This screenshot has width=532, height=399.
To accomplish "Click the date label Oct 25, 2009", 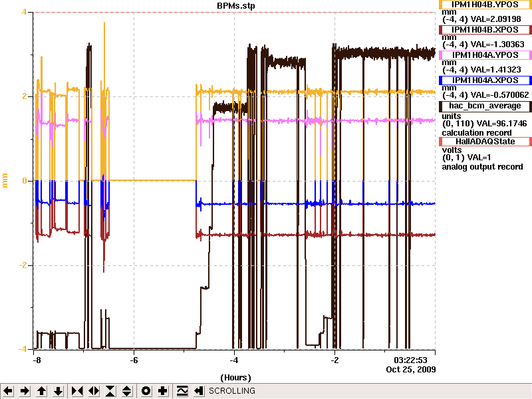I will [x=410, y=369].
